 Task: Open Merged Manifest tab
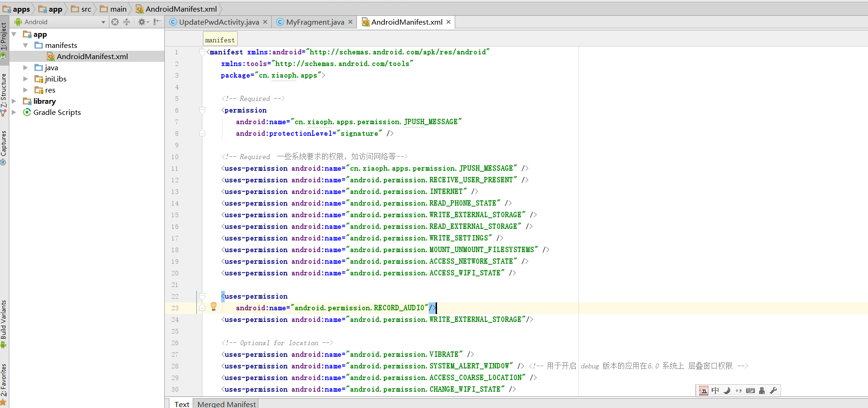point(227,404)
